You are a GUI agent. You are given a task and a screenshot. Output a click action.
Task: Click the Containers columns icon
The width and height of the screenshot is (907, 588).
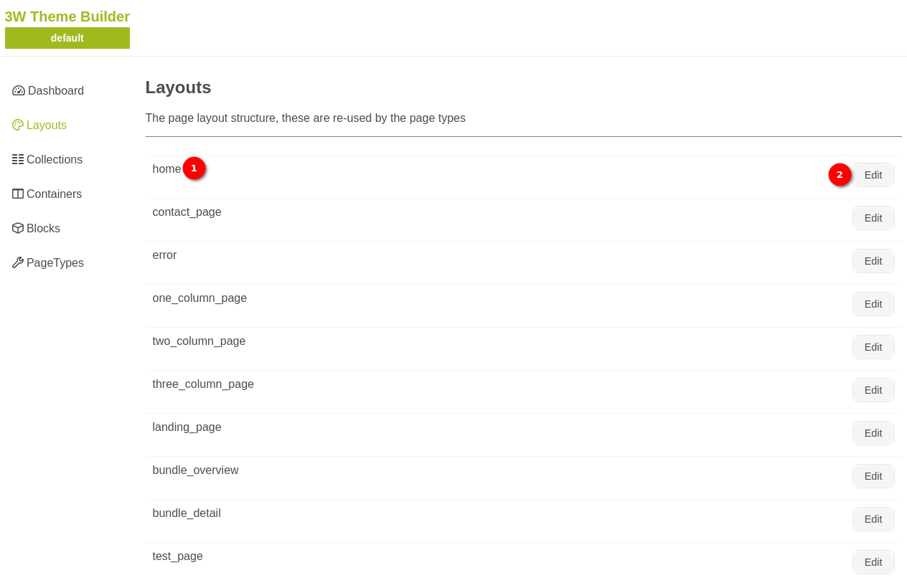pos(18,194)
